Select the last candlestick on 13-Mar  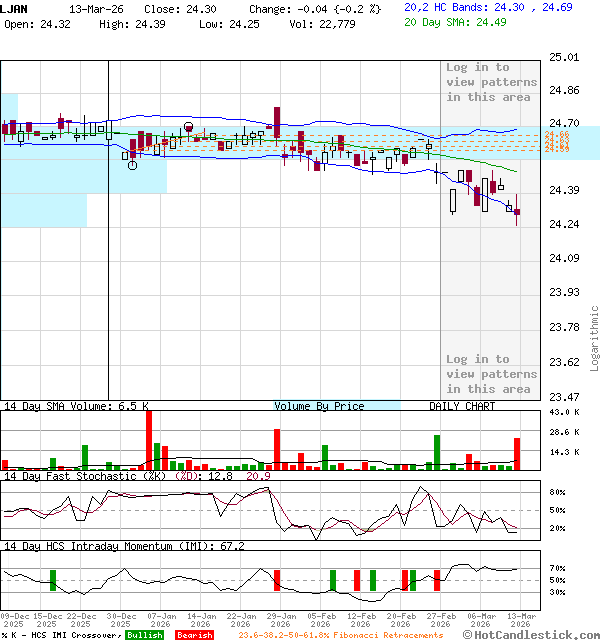click(x=517, y=211)
